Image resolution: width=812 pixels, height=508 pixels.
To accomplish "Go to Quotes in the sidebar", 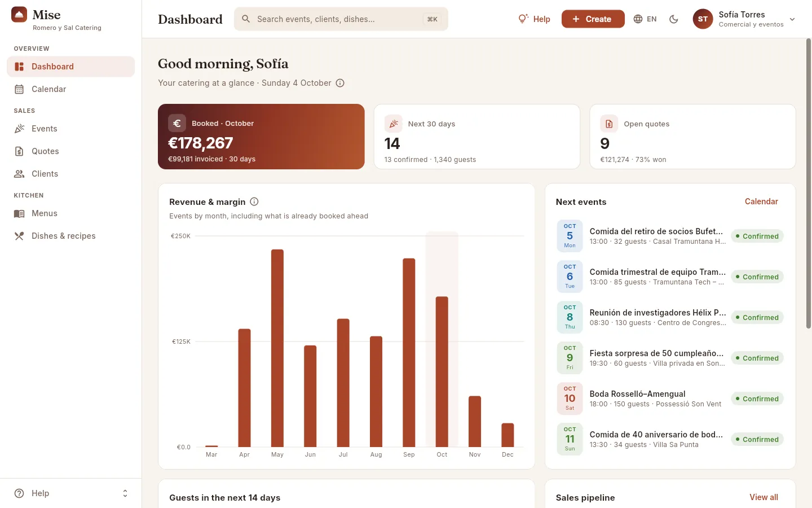I will [x=70, y=151].
